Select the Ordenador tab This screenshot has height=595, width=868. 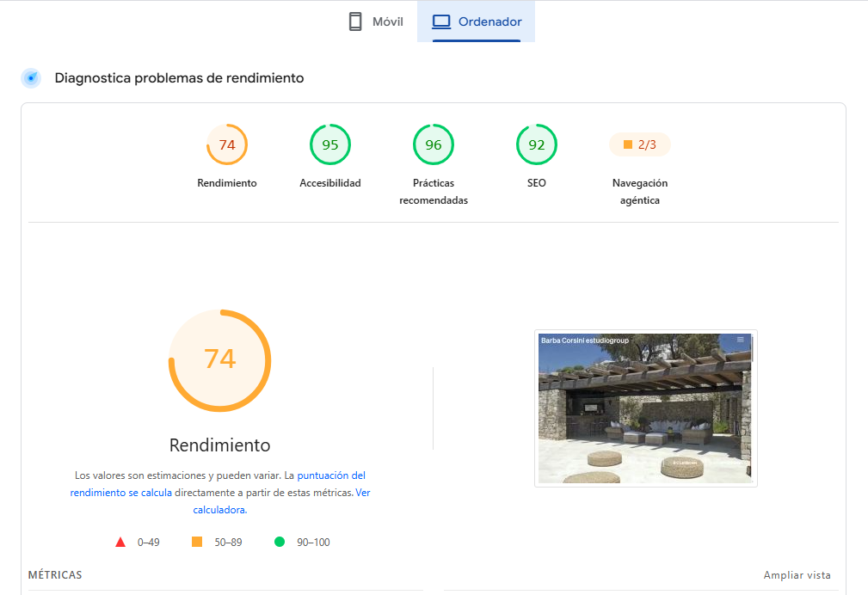tap(476, 21)
